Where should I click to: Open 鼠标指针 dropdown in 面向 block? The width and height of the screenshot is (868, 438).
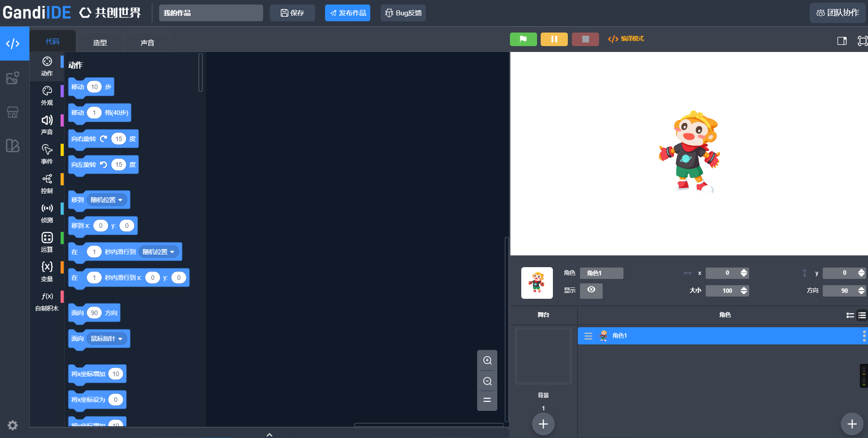coord(107,339)
